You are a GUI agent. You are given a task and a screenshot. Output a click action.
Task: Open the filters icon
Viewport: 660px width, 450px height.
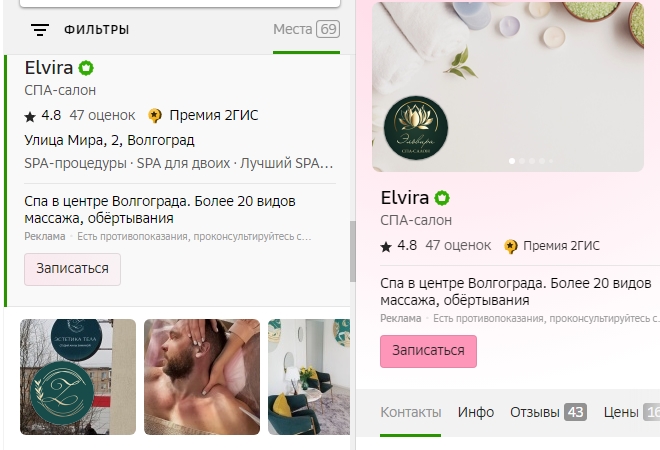click(x=40, y=30)
